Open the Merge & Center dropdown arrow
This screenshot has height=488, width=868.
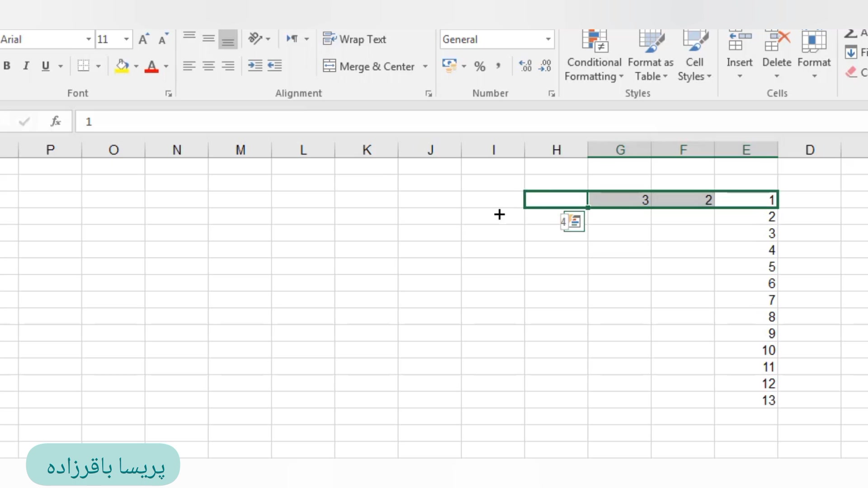(x=425, y=66)
